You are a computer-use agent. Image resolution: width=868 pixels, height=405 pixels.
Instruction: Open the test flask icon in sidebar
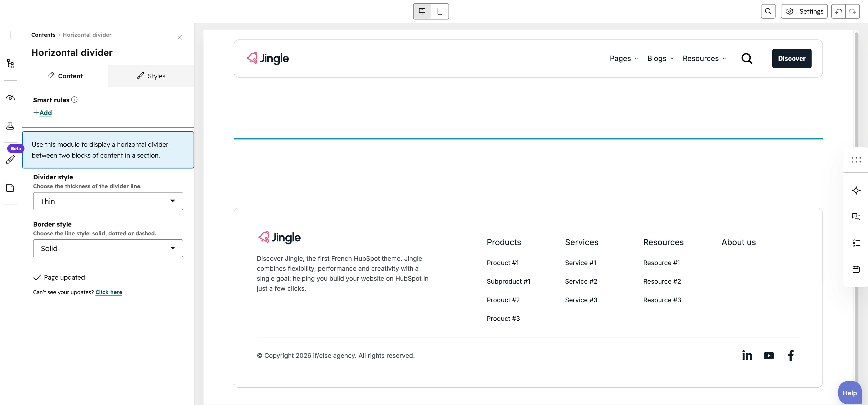pyautogui.click(x=10, y=126)
